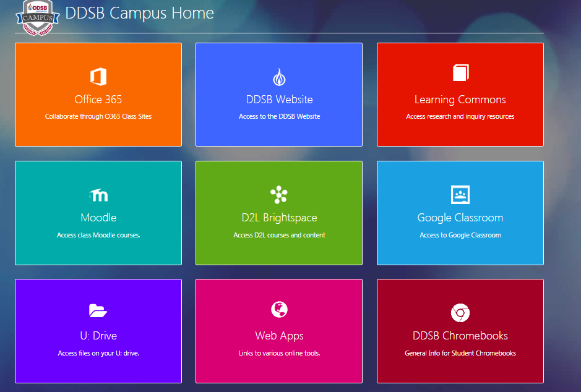The width and height of the screenshot is (581, 392).
Task: Click the Google Classroom board icon
Action: (460, 195)
